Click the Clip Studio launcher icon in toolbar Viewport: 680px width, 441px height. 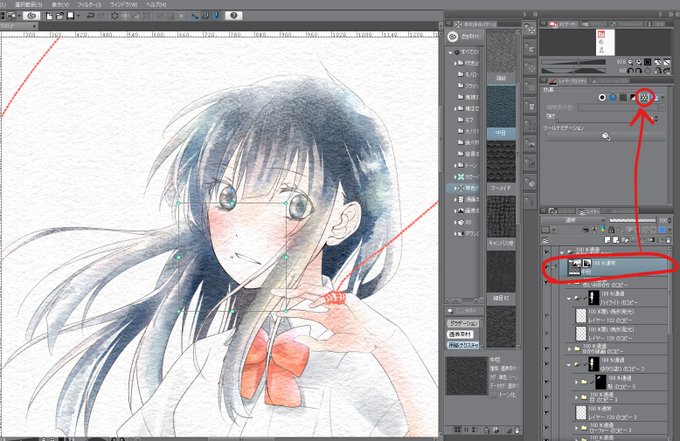pyautogui.click(x=32, y=16)
